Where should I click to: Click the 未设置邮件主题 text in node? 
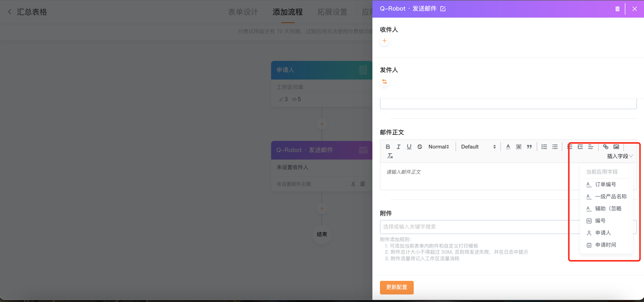[x=294, y=184]
